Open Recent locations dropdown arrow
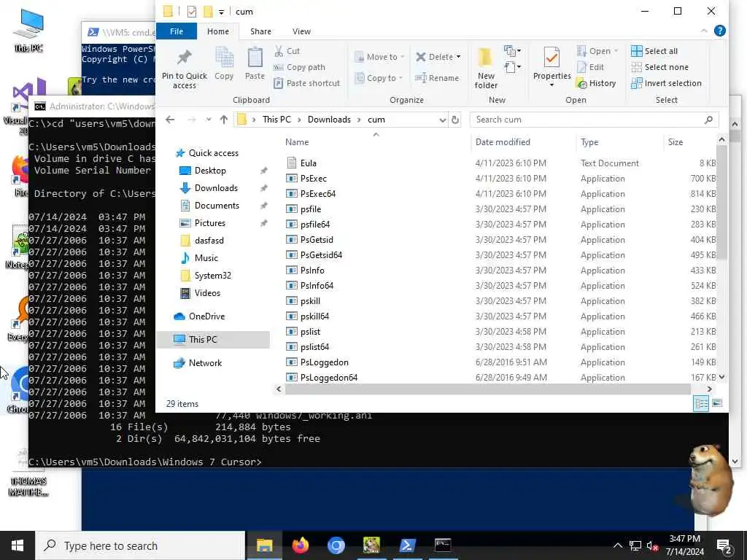Screen dimensions: 747x560 [209, 120]
